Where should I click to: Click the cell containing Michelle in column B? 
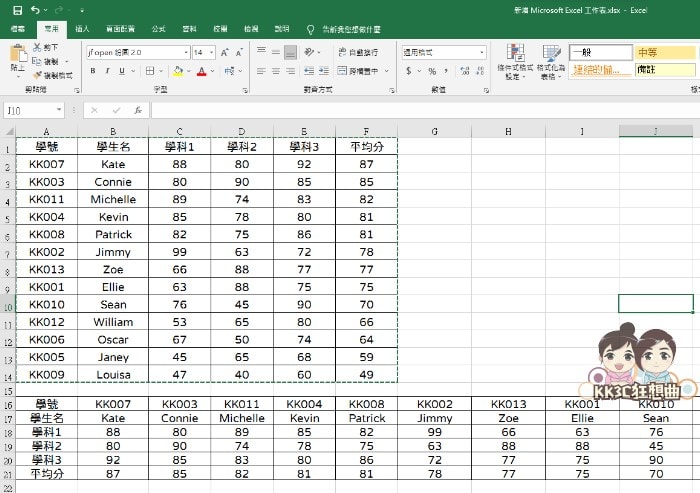(x=113, y=199)
